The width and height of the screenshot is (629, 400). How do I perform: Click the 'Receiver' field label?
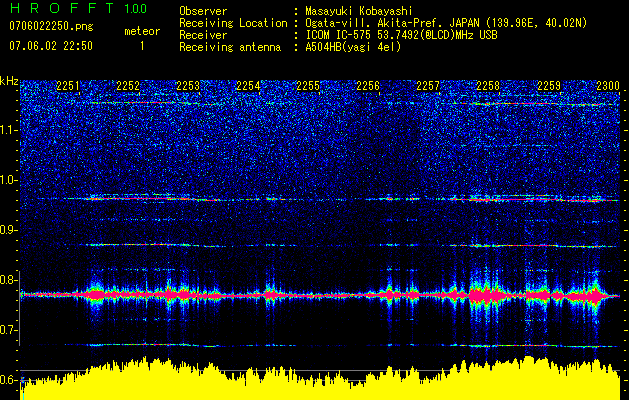coord(203,35)
